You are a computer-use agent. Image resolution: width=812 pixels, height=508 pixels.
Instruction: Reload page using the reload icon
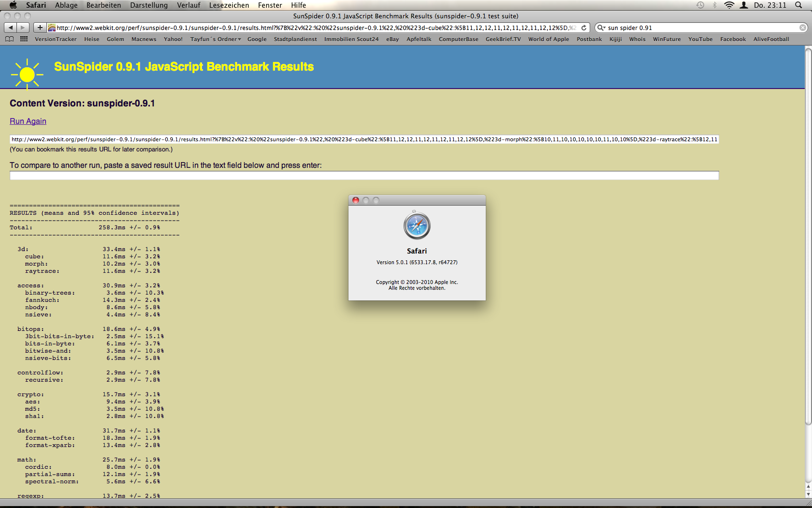(584, 28)
